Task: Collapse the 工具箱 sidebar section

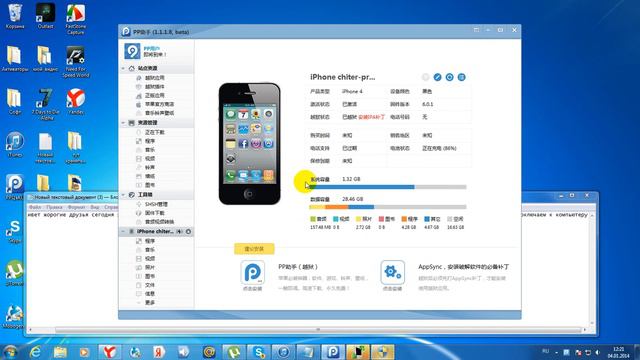Action: [124, 195]
